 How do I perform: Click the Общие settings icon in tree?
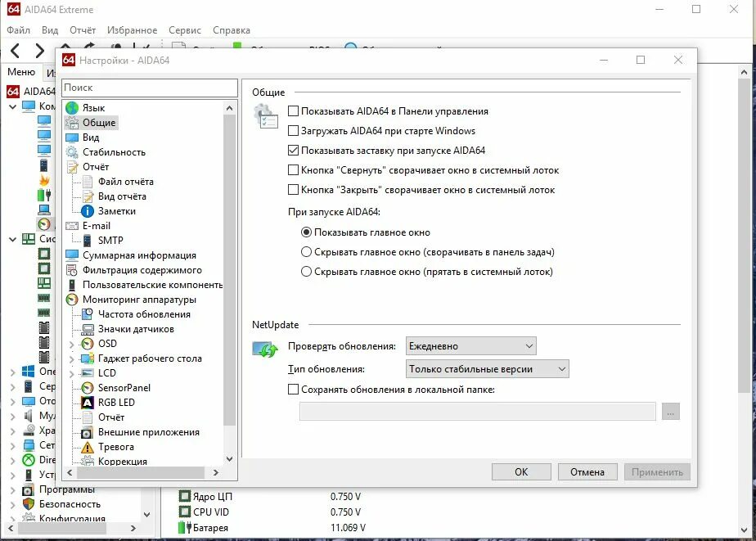pyautogui.click(x=72, y=123)
